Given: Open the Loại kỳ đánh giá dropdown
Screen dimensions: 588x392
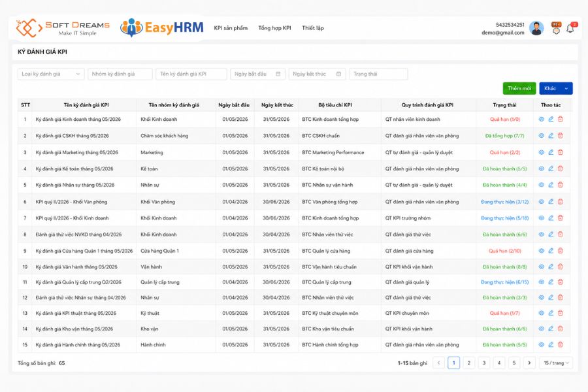Looking at the screenshot, I should pyautogui.click(x=51, y=74).
